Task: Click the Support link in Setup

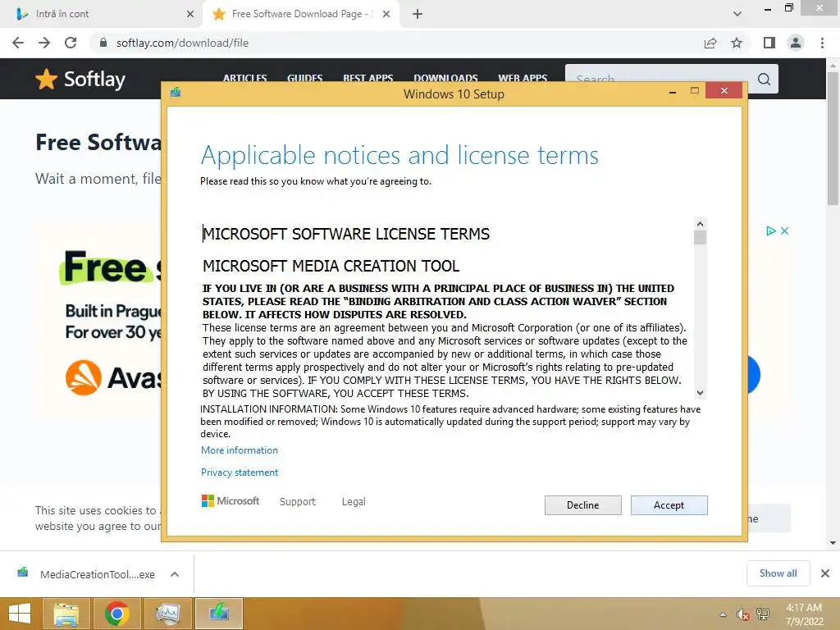Action: (298, 501)
